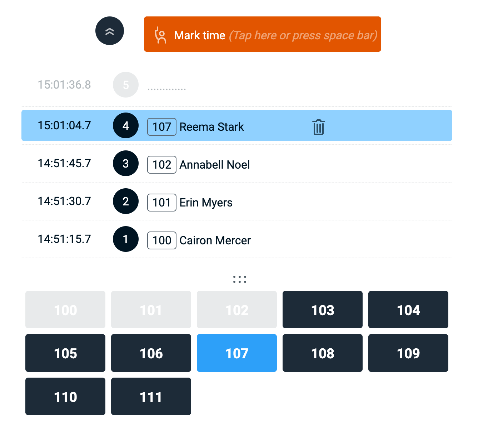Click the empty dotted name placeholder
478x448 pixels.
[166, 88]
